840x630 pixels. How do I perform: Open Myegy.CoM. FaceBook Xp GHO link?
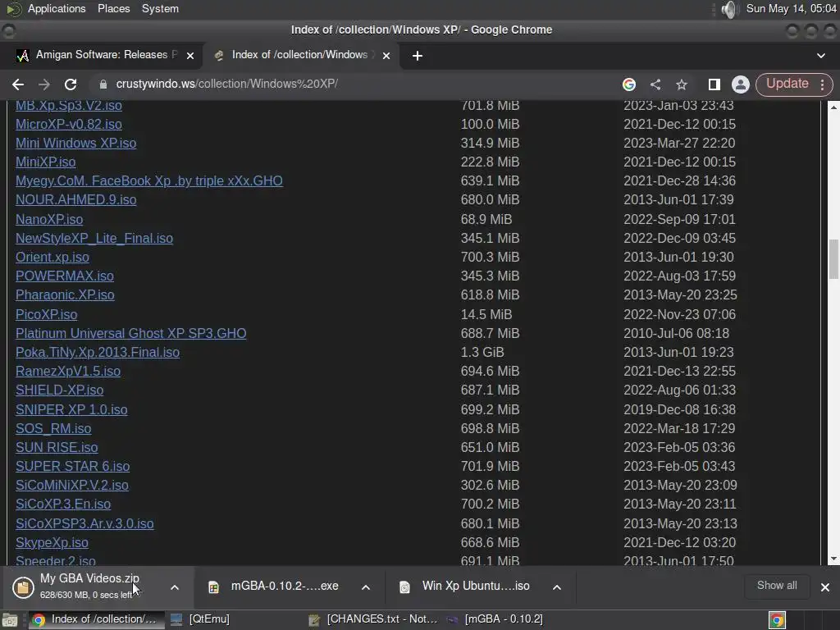pos(149,180)
